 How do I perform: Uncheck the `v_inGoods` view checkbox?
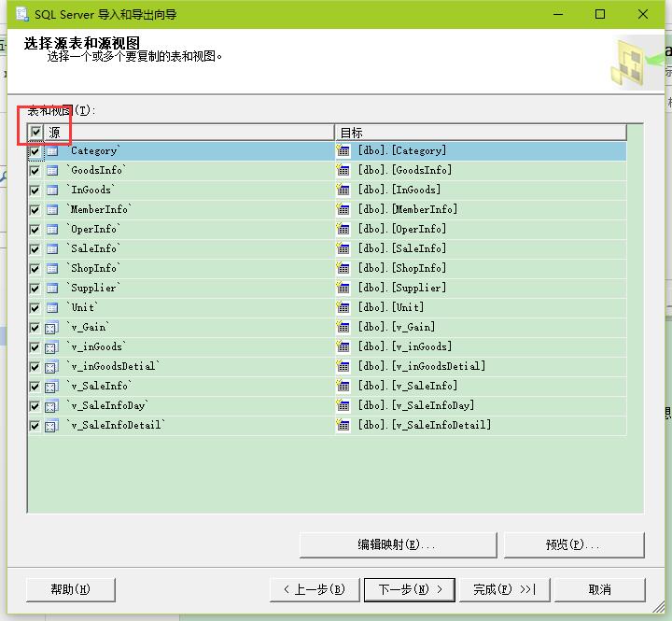click(x=35, y=347)
